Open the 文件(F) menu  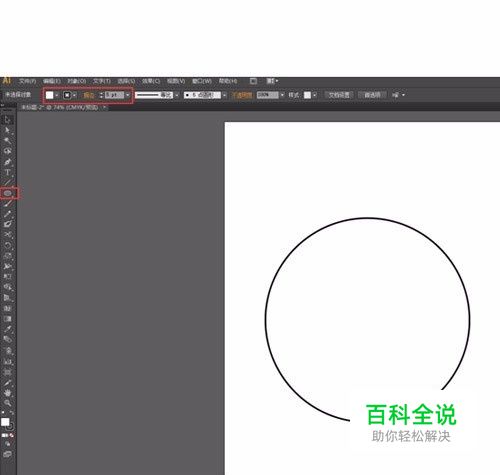(27, 81)
